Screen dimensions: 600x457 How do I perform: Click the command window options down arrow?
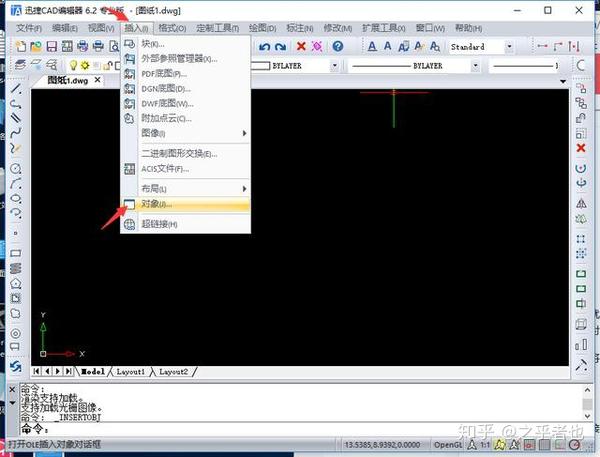click(x=12, y=403)
